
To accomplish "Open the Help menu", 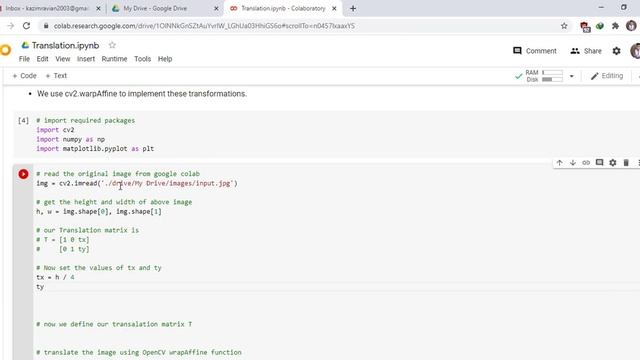I will (165, 59).
